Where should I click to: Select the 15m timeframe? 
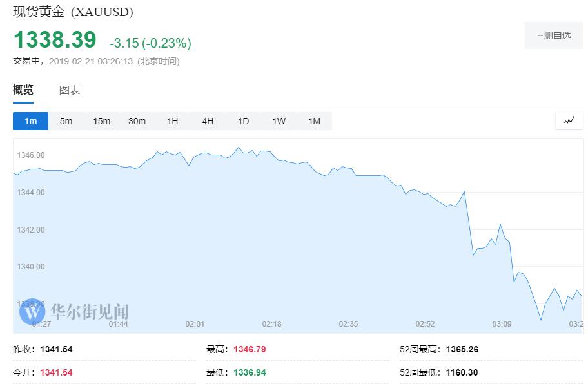101,121
